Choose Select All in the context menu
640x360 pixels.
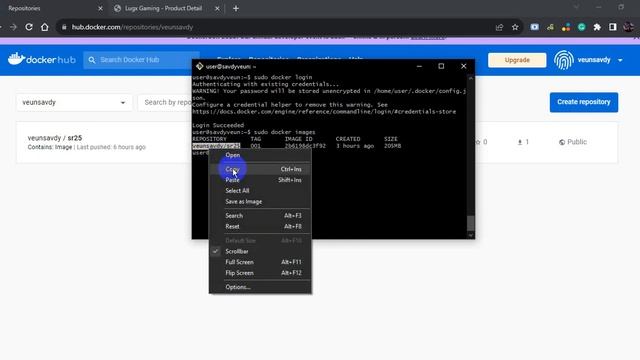point(260,191)
